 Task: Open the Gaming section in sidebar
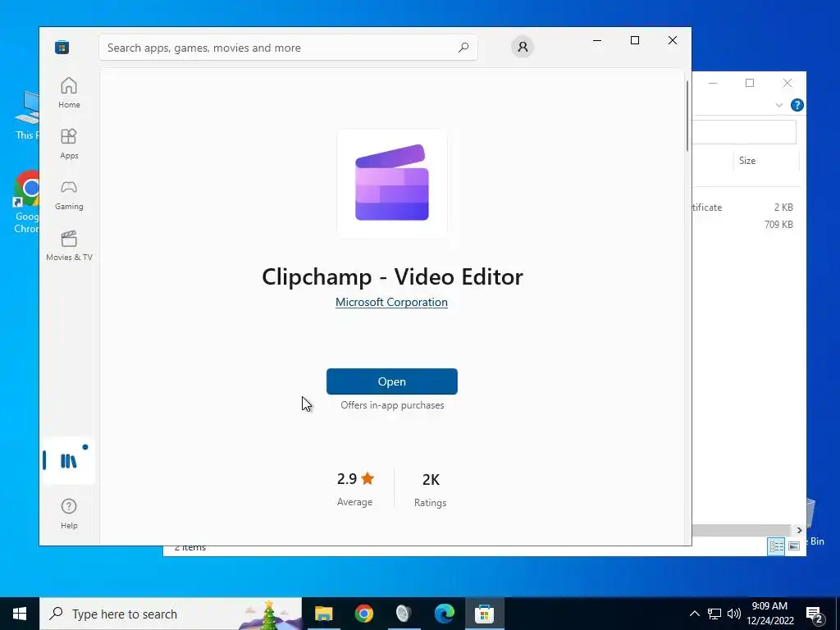tap(69, 194)
